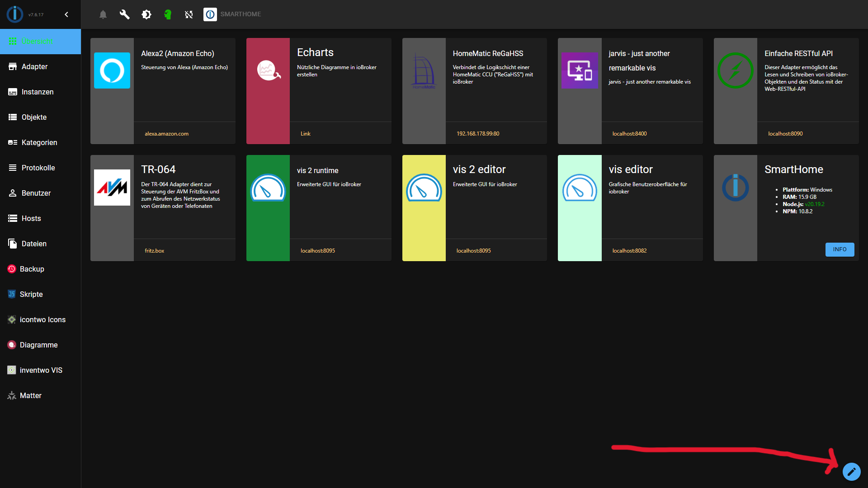Click the vis 2 editor gauge icon
The height and width of the screenshot is (488, 868).
click(424, 188)
